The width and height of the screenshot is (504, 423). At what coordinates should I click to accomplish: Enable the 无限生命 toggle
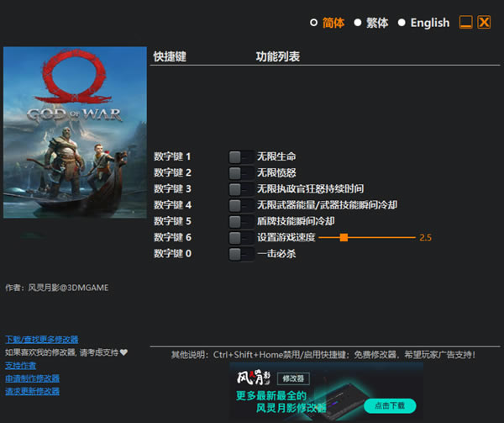[x=240, y=157]
